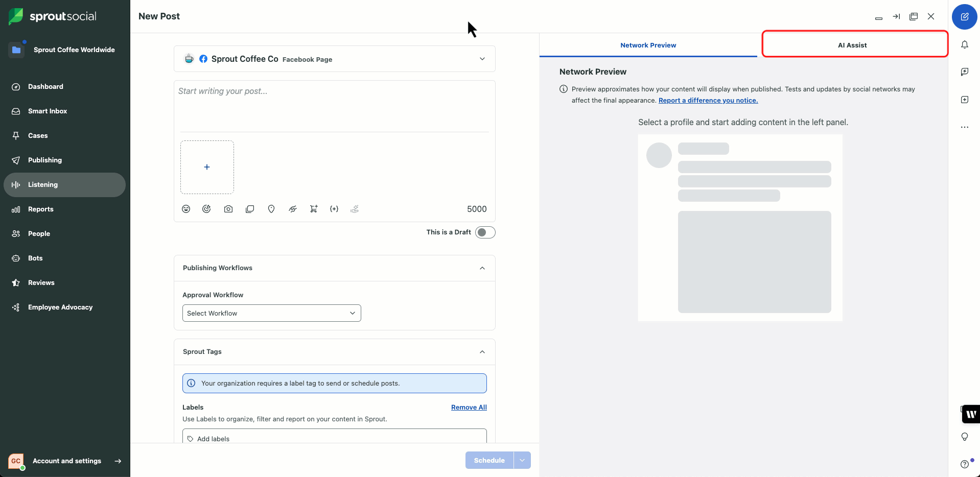Click the grayed-out boost post icon

(355, 209)
